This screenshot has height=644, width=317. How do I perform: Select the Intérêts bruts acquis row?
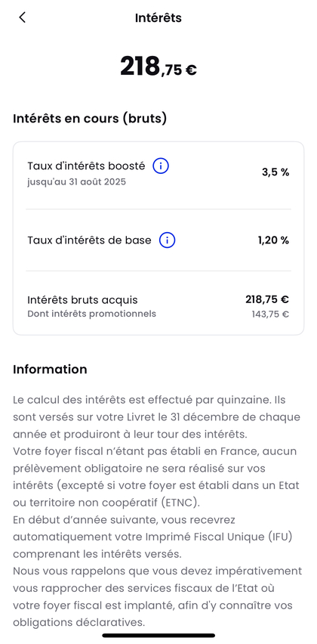click(158, 306)
